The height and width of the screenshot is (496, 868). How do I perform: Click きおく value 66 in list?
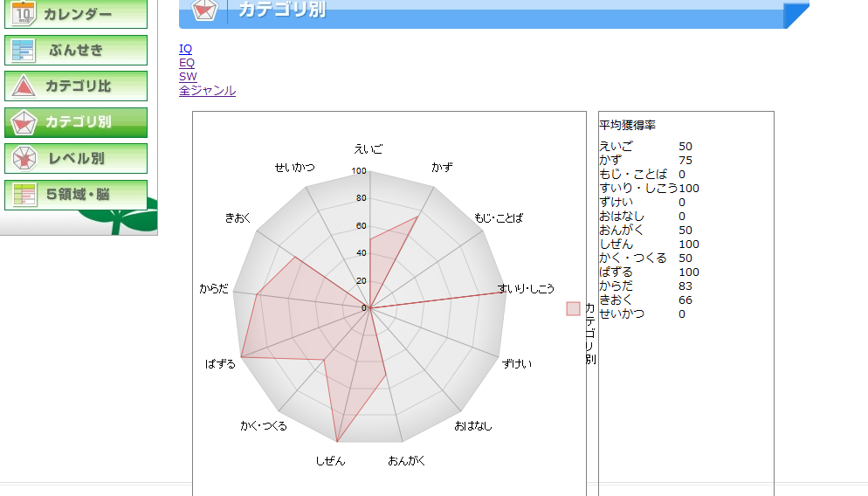coord(685,300)
